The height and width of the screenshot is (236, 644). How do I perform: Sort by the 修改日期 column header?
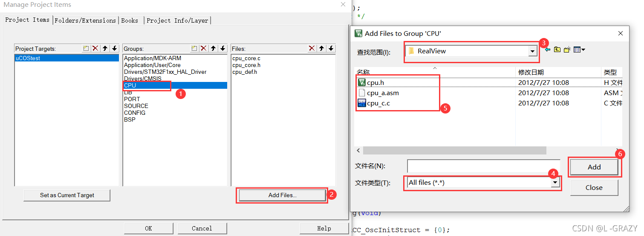tap(558, 72)
